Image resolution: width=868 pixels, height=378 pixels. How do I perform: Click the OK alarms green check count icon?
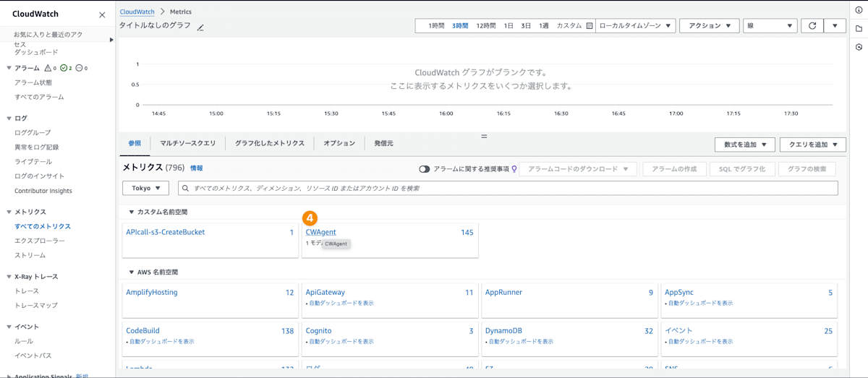(64, 68)
